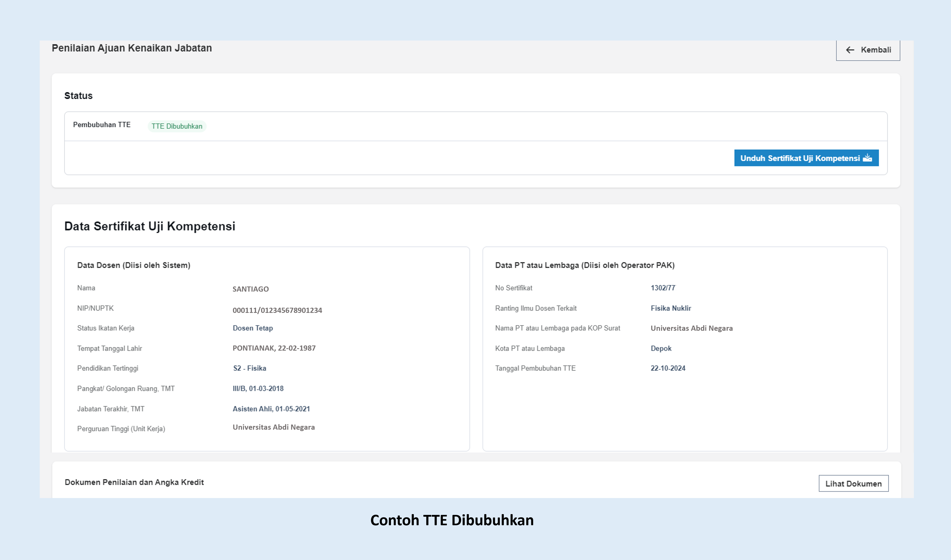This screenshot has width=951, height=560.
Task: Click the Dosen Tetap status value
Action: [253, 328]
